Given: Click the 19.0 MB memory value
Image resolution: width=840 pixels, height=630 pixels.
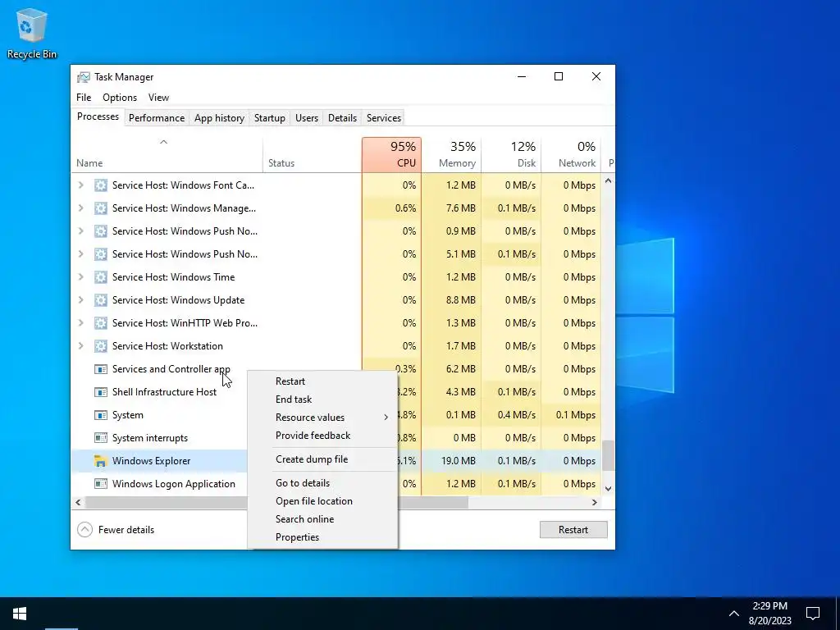Looking at the screenshot, I should [459, 461].
